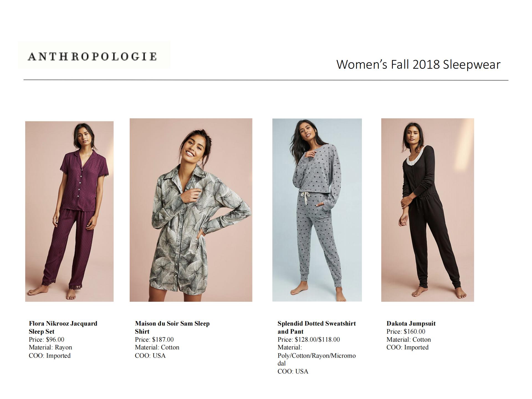Open the gray dotted sweatshirt photo
Screen dimensions: 532x399
click(x=317, y=210)
